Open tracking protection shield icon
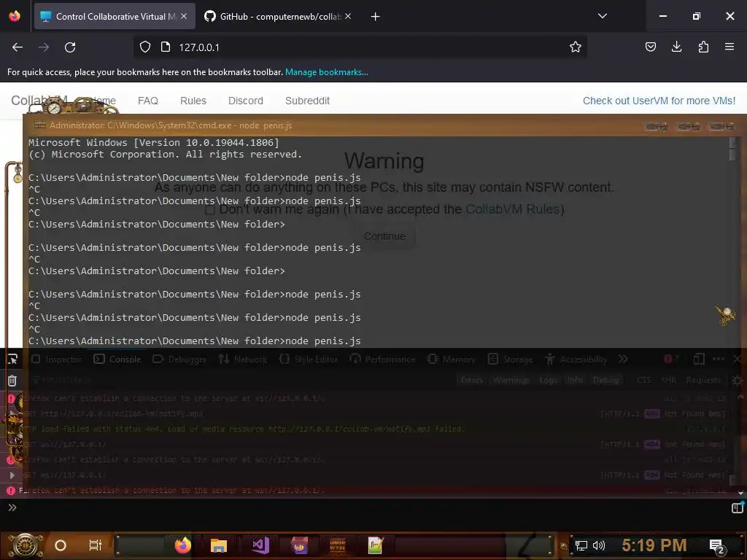747x560 pixels. tap(145, 47)
